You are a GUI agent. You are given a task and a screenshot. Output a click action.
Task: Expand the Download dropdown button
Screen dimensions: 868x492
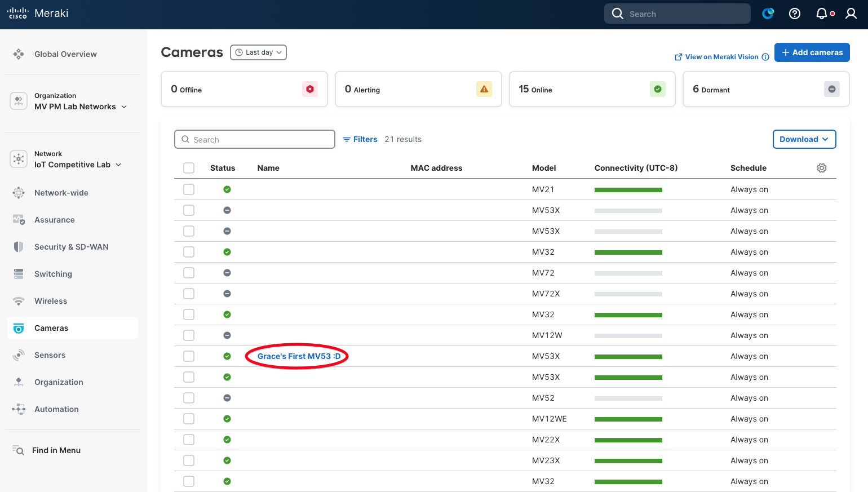804,139
